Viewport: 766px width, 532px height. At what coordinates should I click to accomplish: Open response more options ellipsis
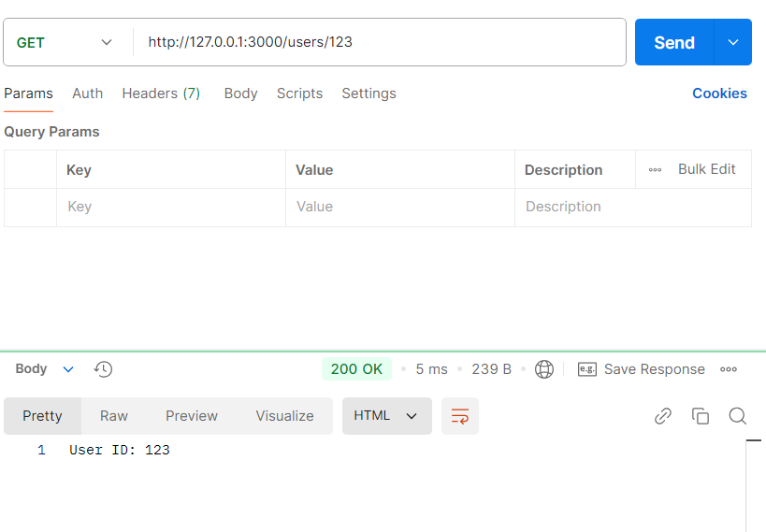(x=729, y=369)
